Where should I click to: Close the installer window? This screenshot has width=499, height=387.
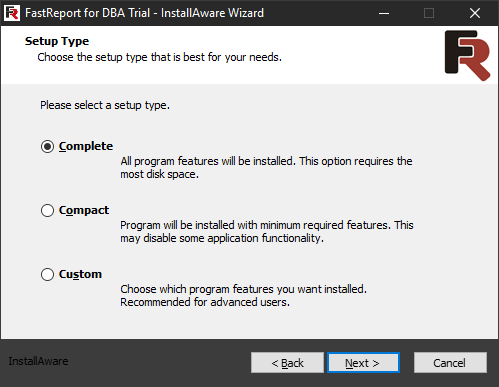point(475,13)
